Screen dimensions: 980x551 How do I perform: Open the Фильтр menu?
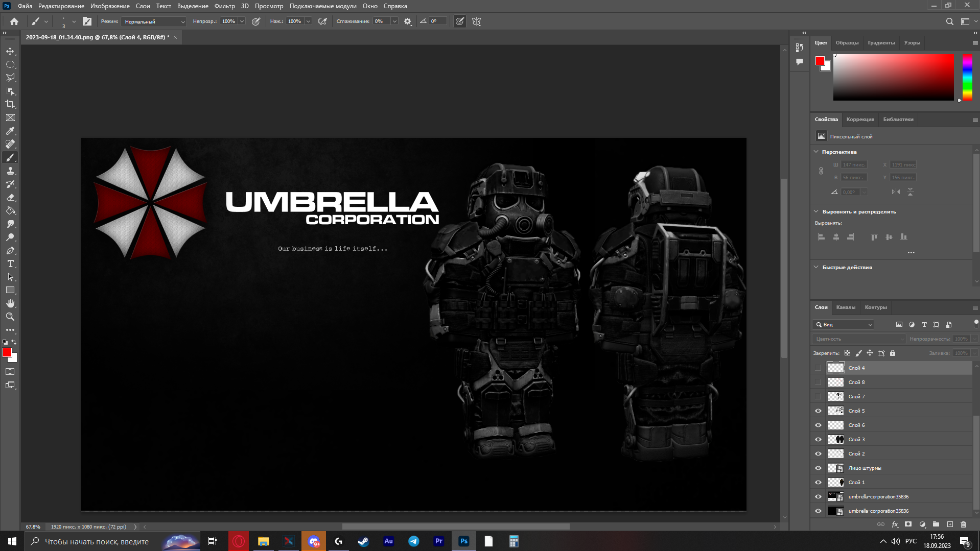click(224, 6)
